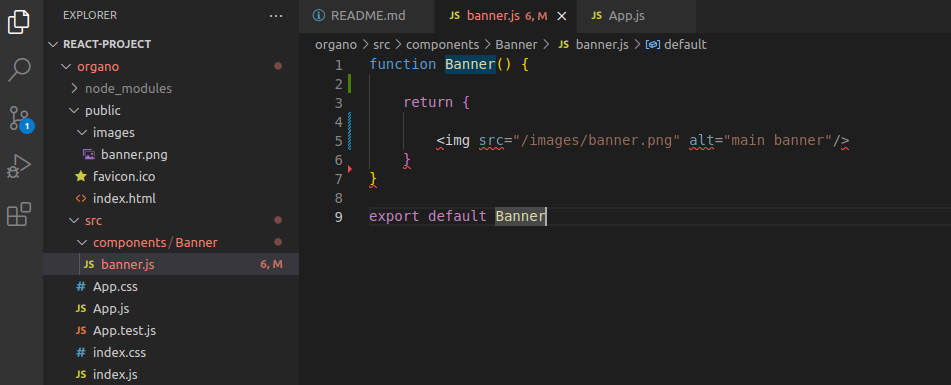Select the banner.js tab
This screenshot has height=385, width=951.
click(505, 16)
